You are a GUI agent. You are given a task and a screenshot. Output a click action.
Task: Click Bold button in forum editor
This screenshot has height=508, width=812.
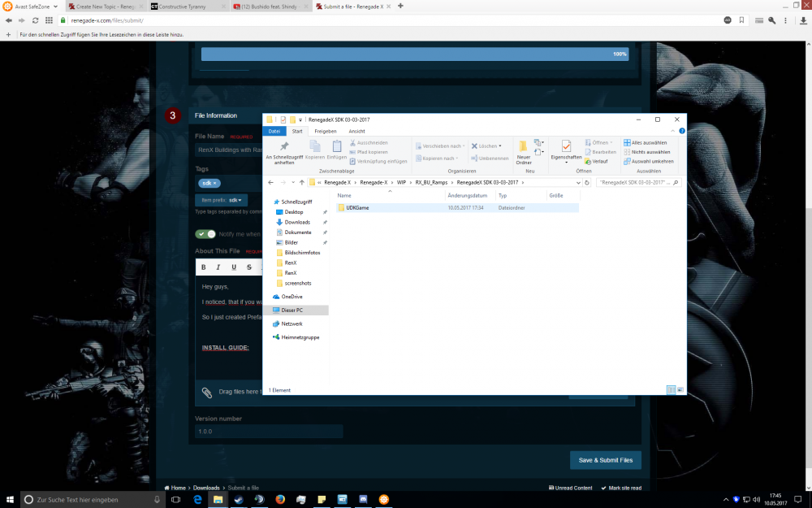tap(204, 267)
